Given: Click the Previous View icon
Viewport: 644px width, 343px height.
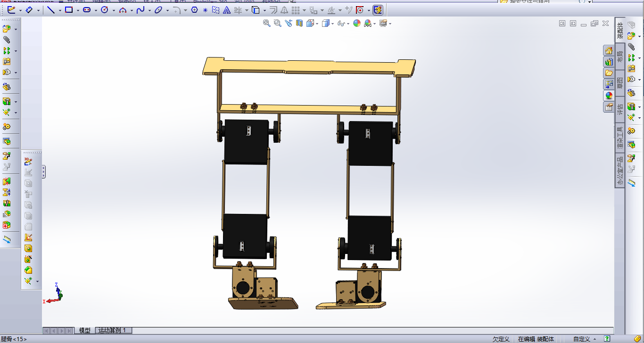Looking at the screenshot, I should tap(289, 23).
